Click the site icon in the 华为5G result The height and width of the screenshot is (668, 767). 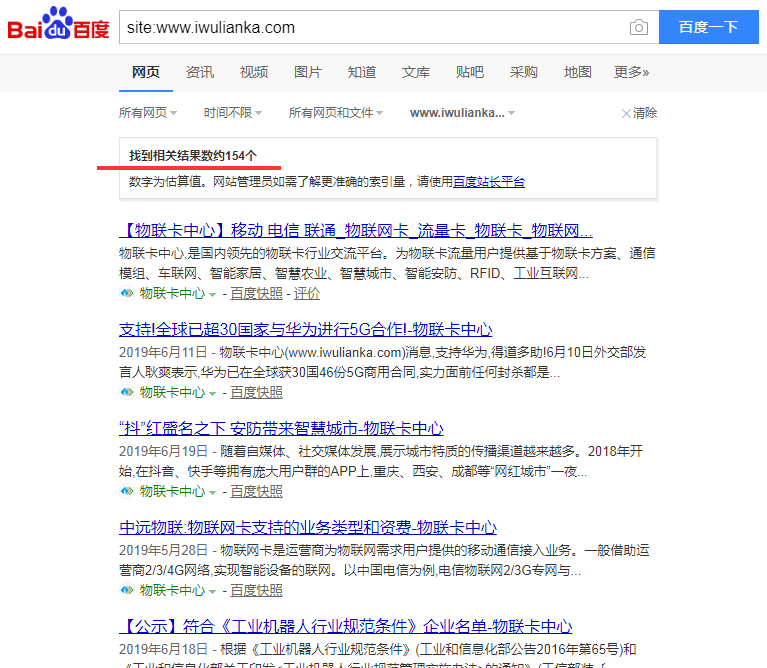coord(127,392)
